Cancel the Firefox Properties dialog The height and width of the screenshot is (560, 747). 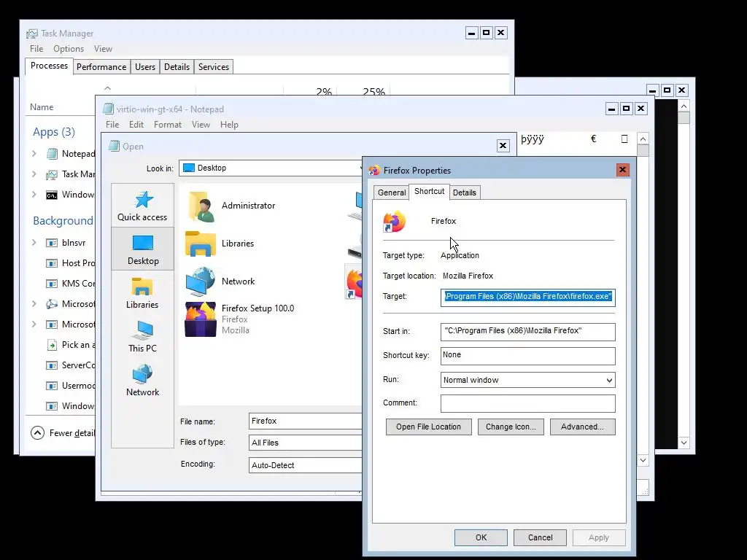(x=541, y=537)
